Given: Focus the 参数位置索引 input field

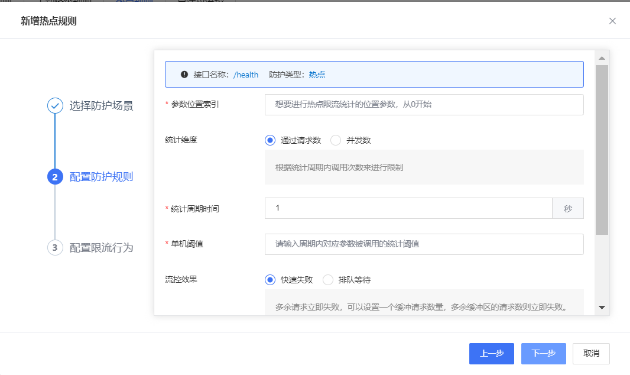Looking at the screenshot, I should pyautogui.click(x=424, y=105).
